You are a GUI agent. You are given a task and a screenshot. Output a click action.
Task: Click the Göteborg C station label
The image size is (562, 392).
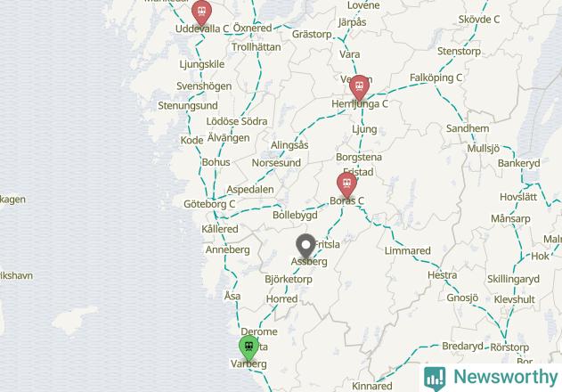[x=209, y=204]
